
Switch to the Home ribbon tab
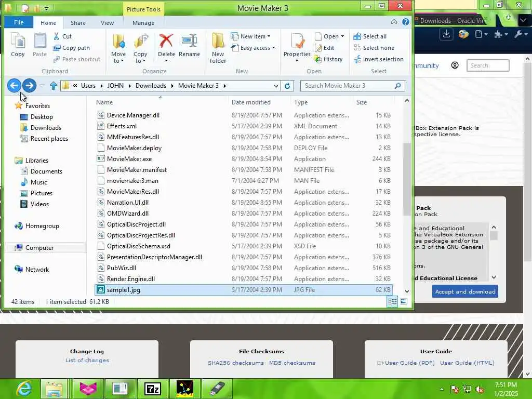(48, 23)
